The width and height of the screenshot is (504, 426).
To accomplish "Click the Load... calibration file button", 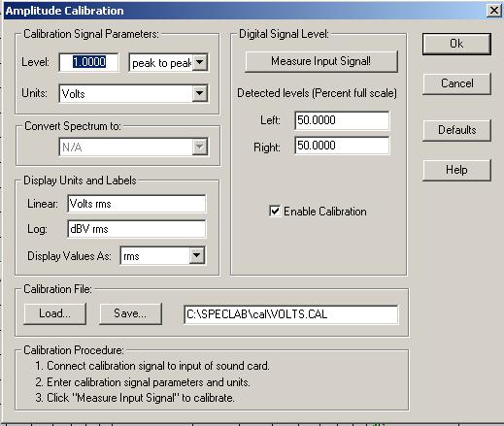I will click(x=54, y=313).
